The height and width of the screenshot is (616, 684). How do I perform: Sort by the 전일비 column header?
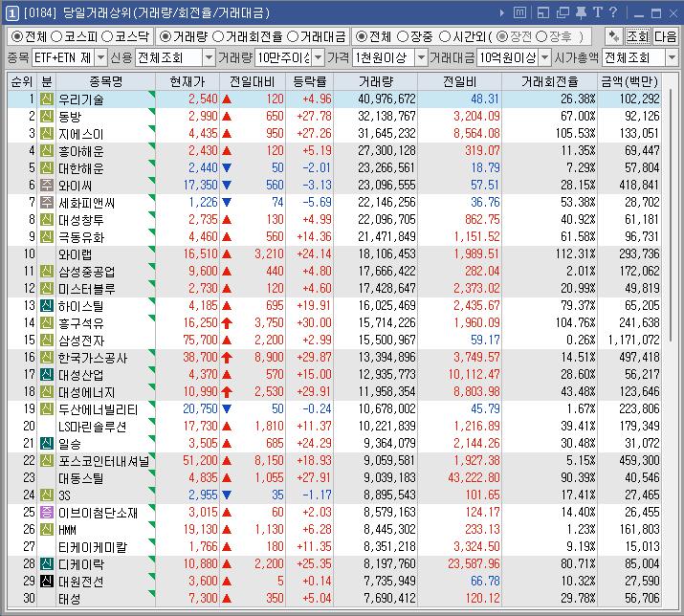point(460,81)
